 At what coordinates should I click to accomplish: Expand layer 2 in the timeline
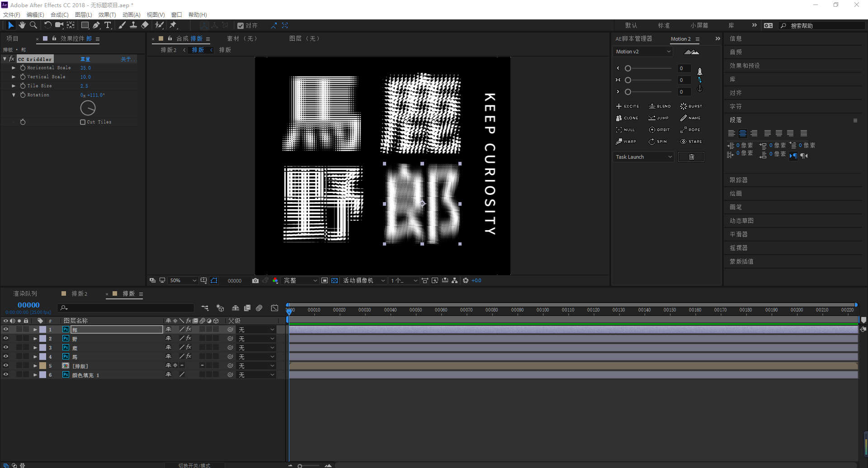[35, 339]
